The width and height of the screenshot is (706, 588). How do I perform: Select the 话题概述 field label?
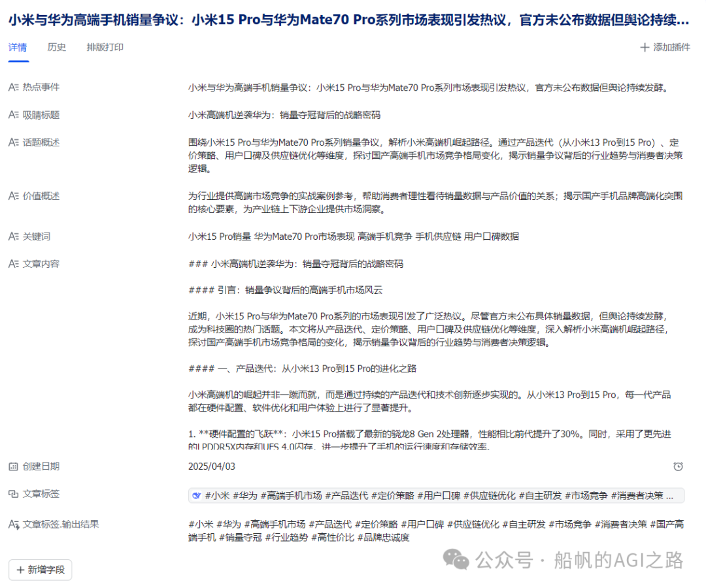point(41,142)
